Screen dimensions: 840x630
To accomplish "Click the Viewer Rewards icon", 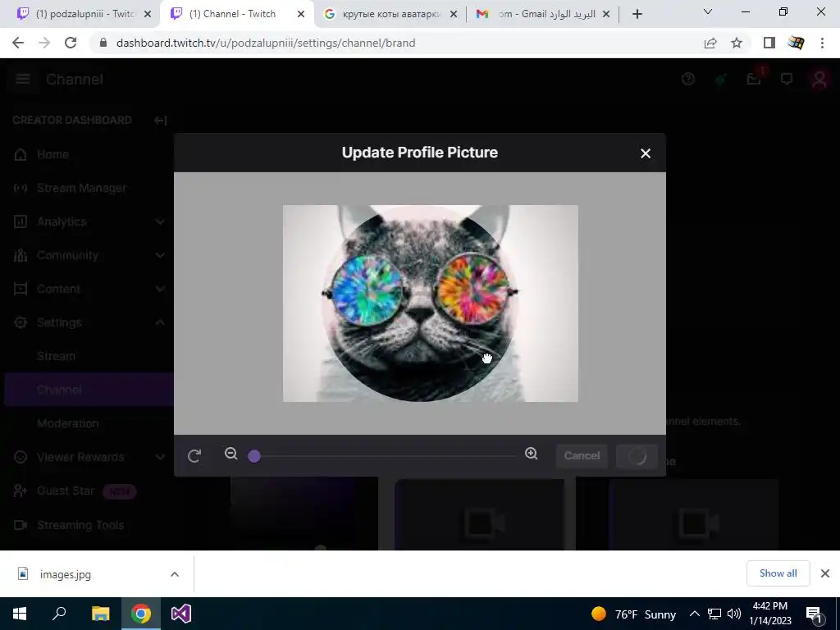I will pyautogui.click(x=21, y=457).
